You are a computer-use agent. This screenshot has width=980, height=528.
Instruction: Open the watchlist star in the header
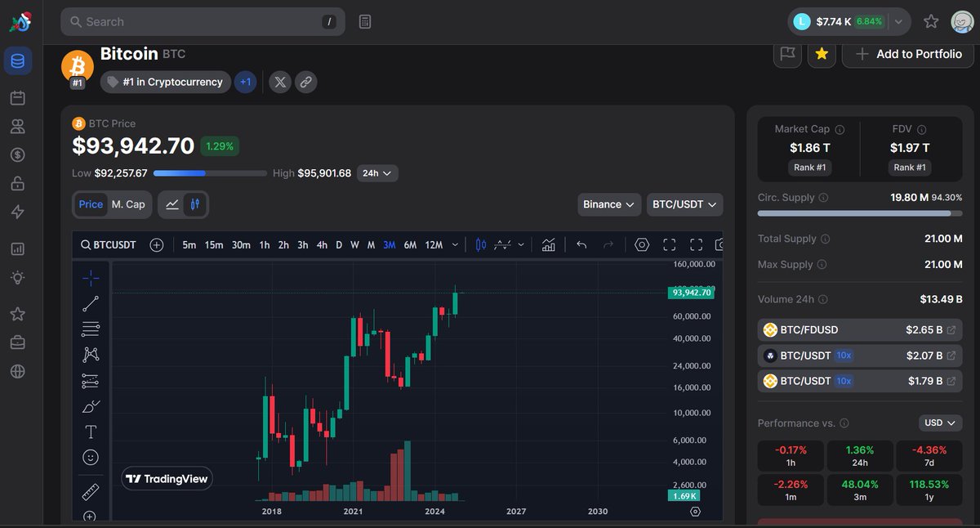coord(931,22)
